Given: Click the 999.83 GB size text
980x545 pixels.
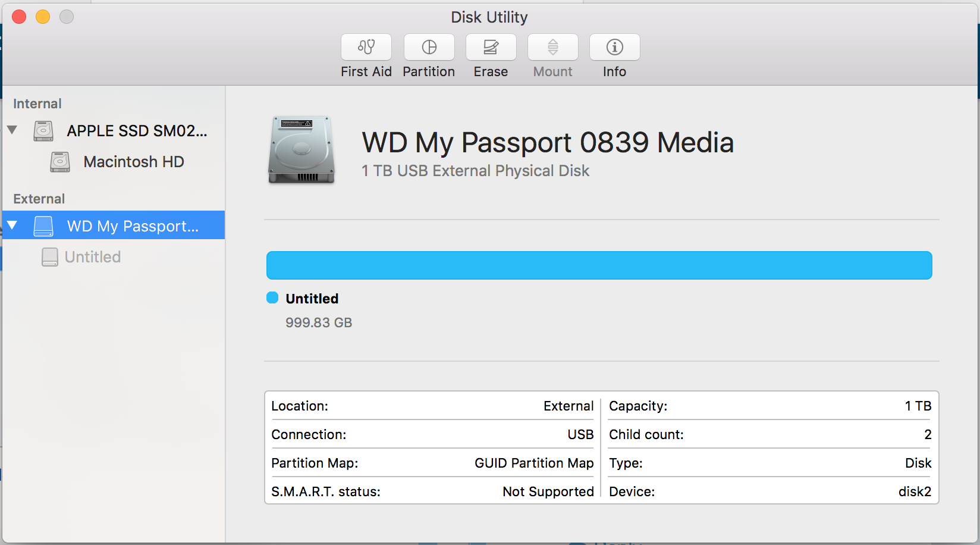Looking at the screenshot, I should pyautogui.click(x=319, y=322).
